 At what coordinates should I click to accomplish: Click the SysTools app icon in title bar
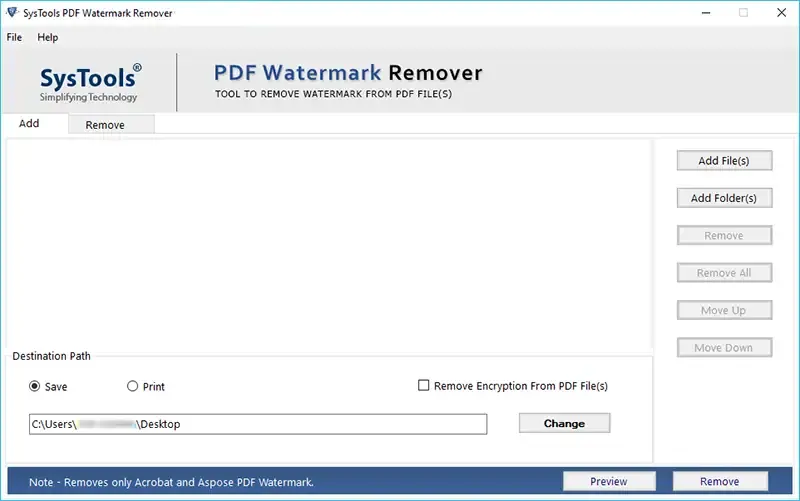coord(12,12)
